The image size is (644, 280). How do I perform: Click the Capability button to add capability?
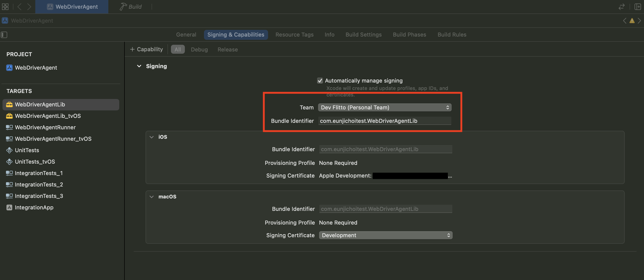pyautogui.click(x=146, y=49)
